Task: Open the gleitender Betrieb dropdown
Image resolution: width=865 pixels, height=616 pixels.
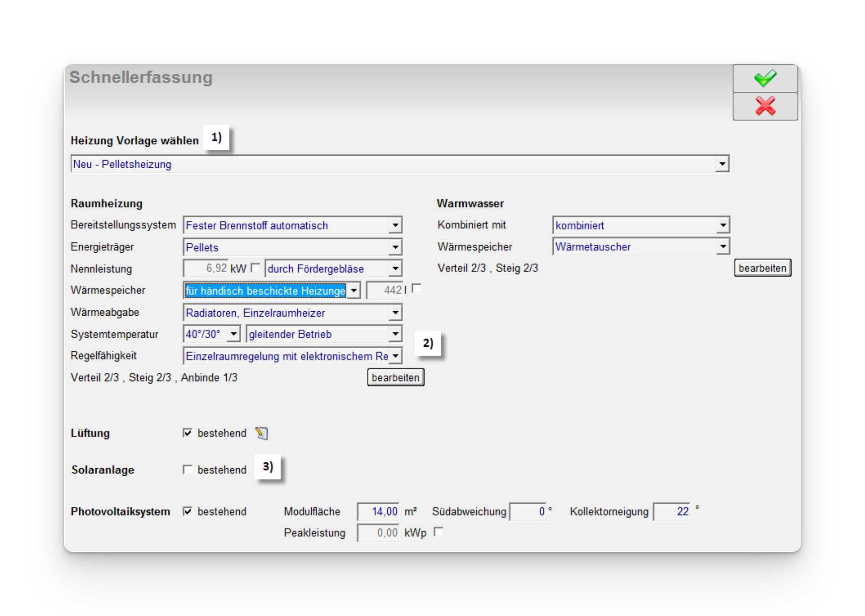Action: pyautogui.click(x=395, y=334)
